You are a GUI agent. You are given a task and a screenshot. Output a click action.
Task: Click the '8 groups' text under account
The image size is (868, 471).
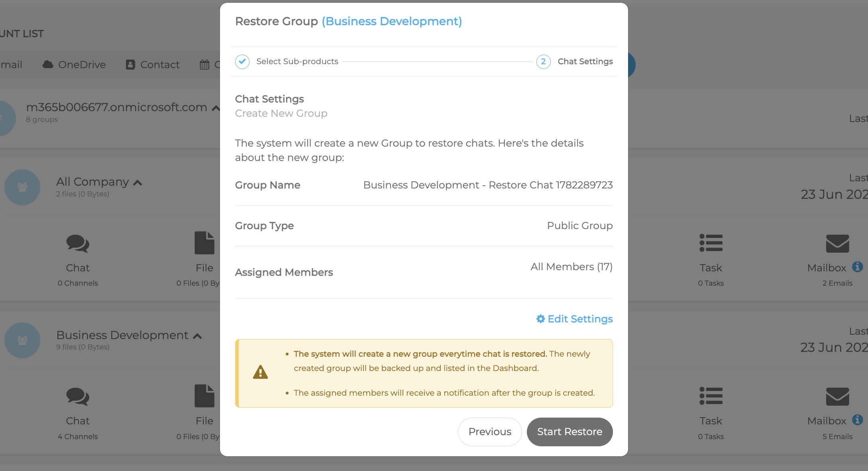click(x=42, y=120)
